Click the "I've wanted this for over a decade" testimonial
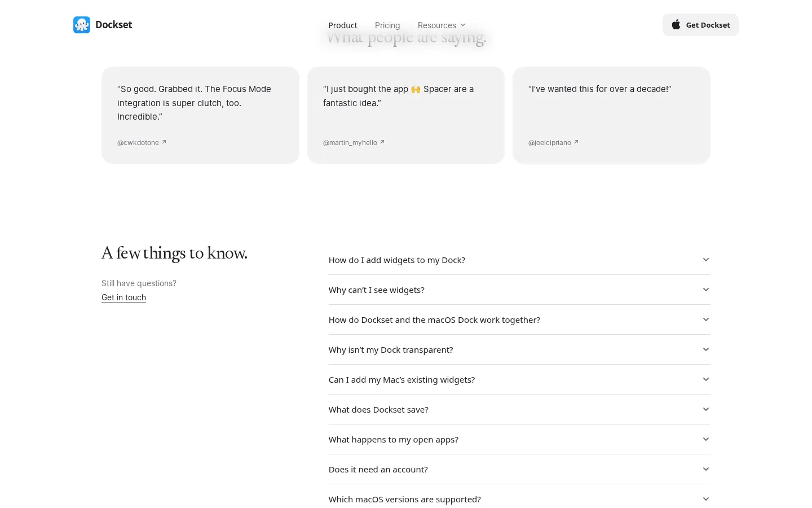This screenshot has width=812, height=508. click(611, 115)
